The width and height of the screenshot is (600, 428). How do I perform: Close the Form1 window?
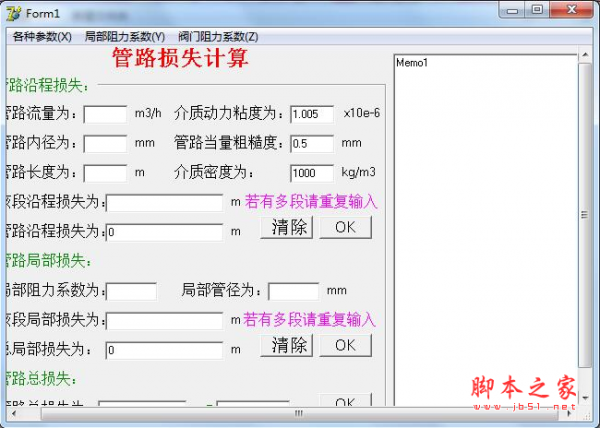571,10
